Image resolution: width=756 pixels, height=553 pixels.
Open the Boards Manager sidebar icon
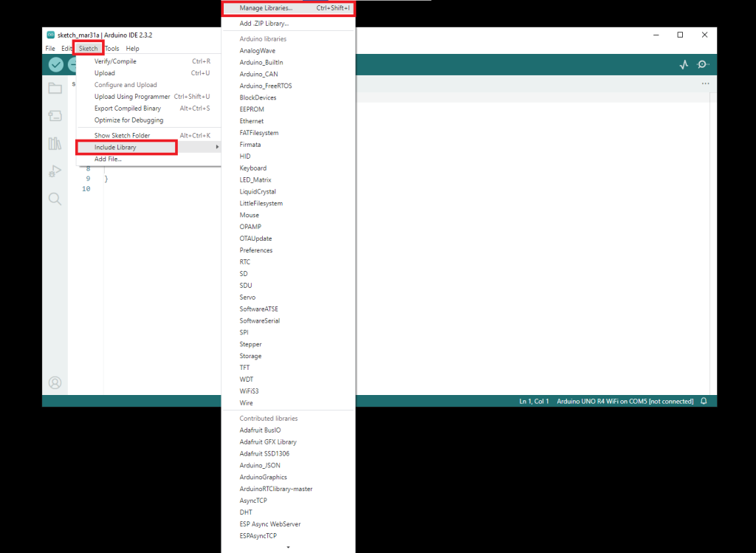55,116
